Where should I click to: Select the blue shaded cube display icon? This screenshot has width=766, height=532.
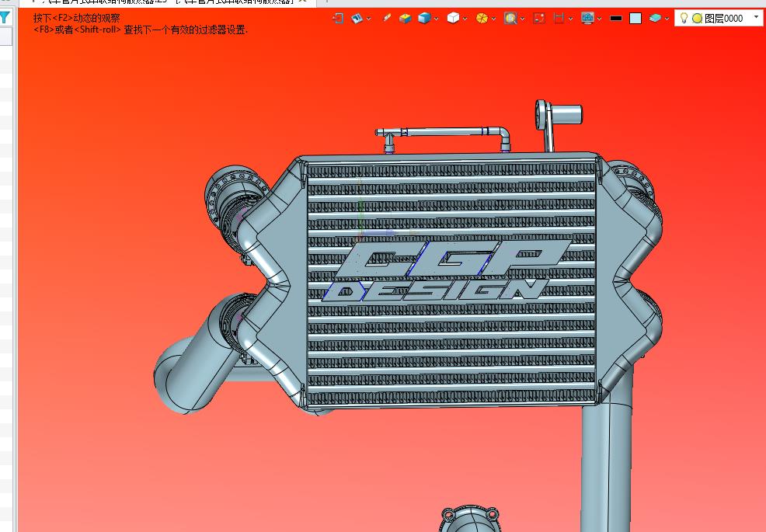(x=424, y=19)
